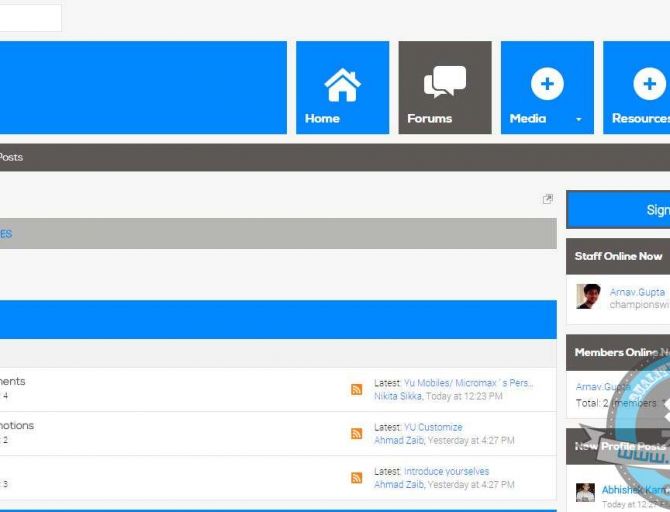Screen dimensions: 670x512
Task: Click the Arnav.Gupta name in Staff Online Now
Action: [x=637, y=292]
